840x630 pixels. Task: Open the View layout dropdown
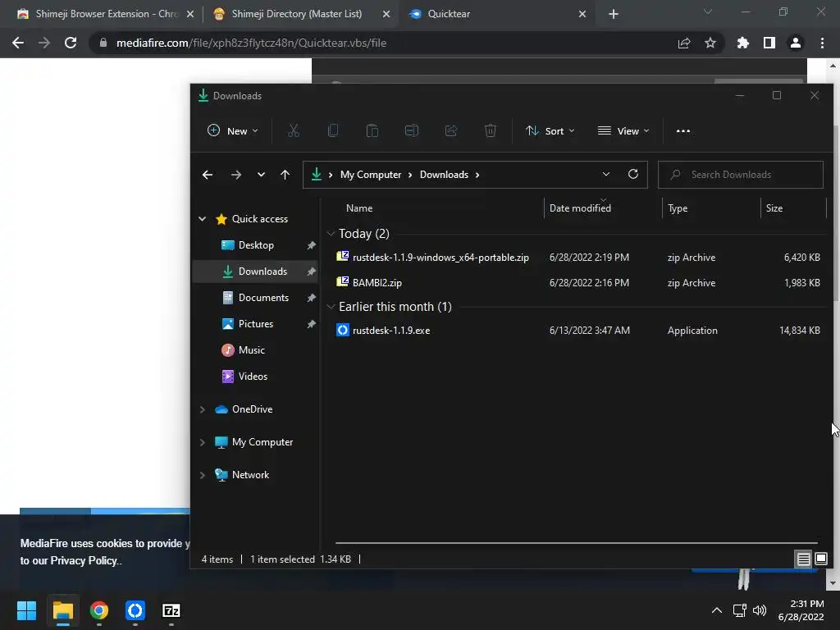[x=623, y=130]
